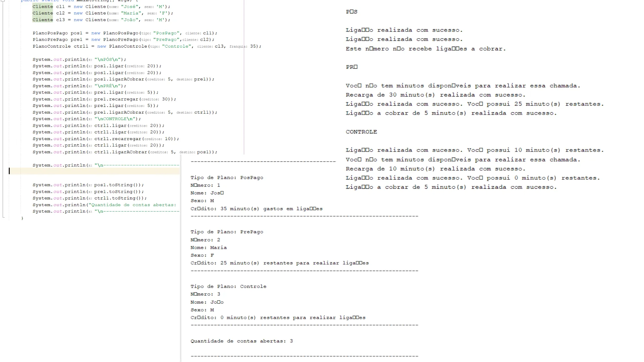Click the pos1.toString() println line
The height and width of the screenshot is (362, 644).
[x=88, y=185]
